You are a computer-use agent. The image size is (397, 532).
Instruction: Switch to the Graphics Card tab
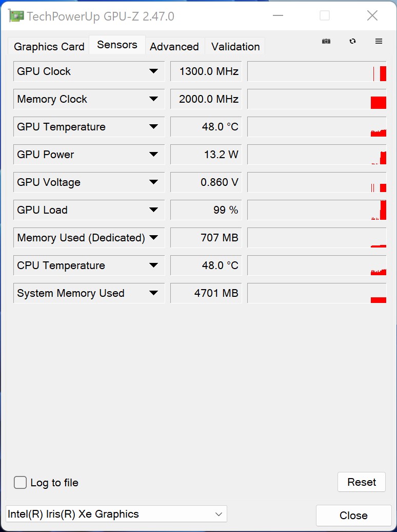[49, 47]
